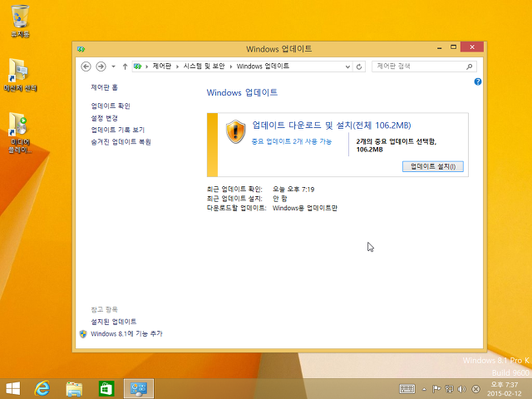Viewport: 532px width, 399px height.
Task: Click Windows 8.1에 기능 추가 link
Action: pos(126,334)
